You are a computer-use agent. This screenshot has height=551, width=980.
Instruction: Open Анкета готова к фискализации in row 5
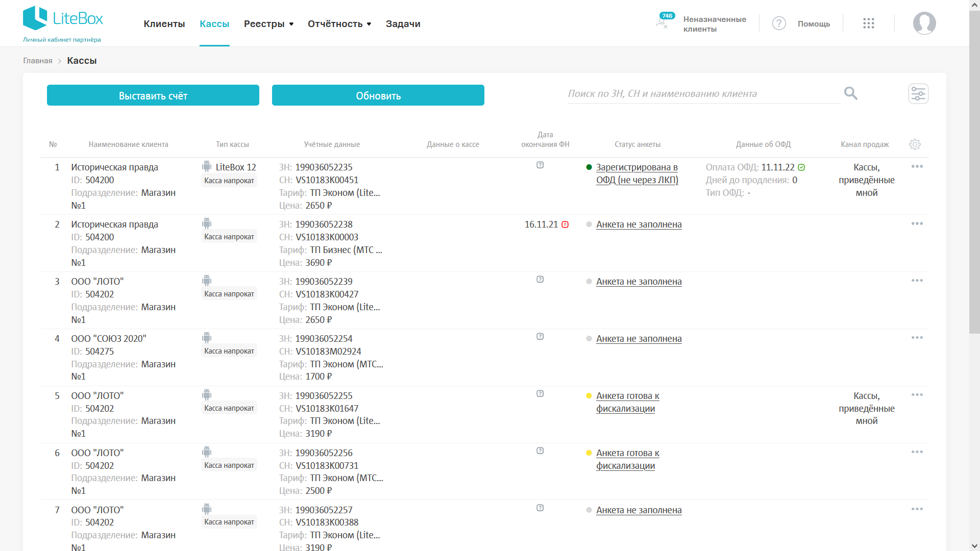[x=628, y=402]
